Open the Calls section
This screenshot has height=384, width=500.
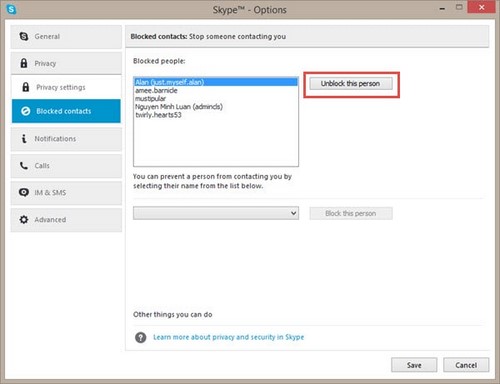[66, 166]
